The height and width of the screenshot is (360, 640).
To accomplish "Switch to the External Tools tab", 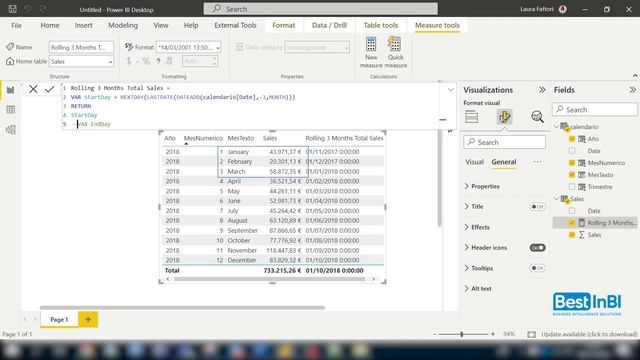I will [235, 25].
